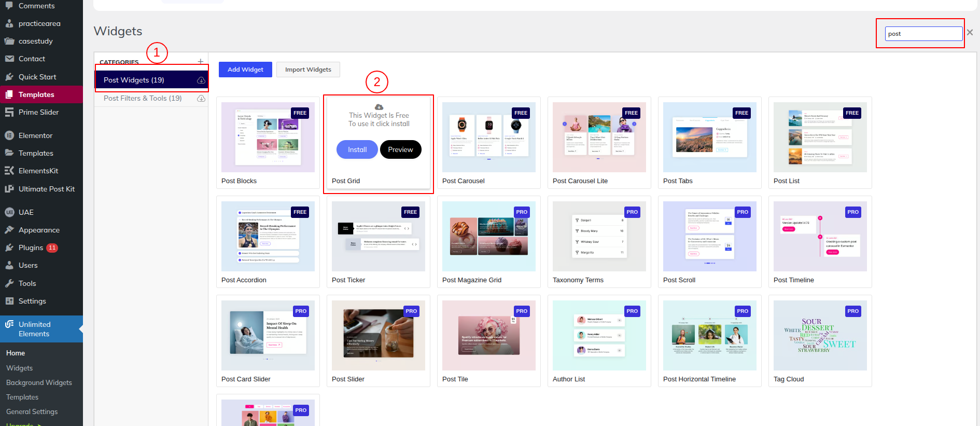The width and height of the screenshot is (980, 426).
Task: Click the highlighted Templates page icon
Action: (9, 94)
